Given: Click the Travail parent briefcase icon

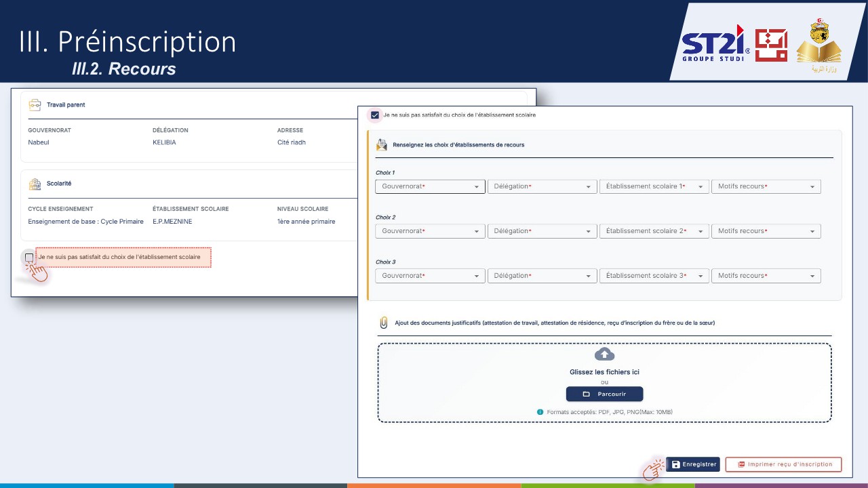Looking at the screenshot, I should [35, 105].
